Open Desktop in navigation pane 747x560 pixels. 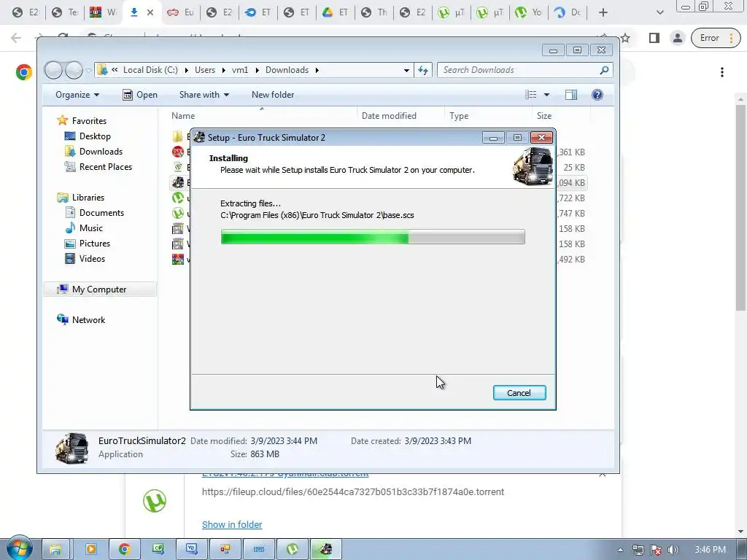[x=95, y=136]
